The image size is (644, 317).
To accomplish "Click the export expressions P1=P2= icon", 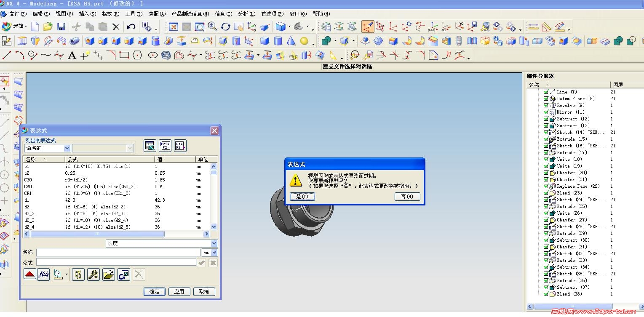I will (180, 146).
